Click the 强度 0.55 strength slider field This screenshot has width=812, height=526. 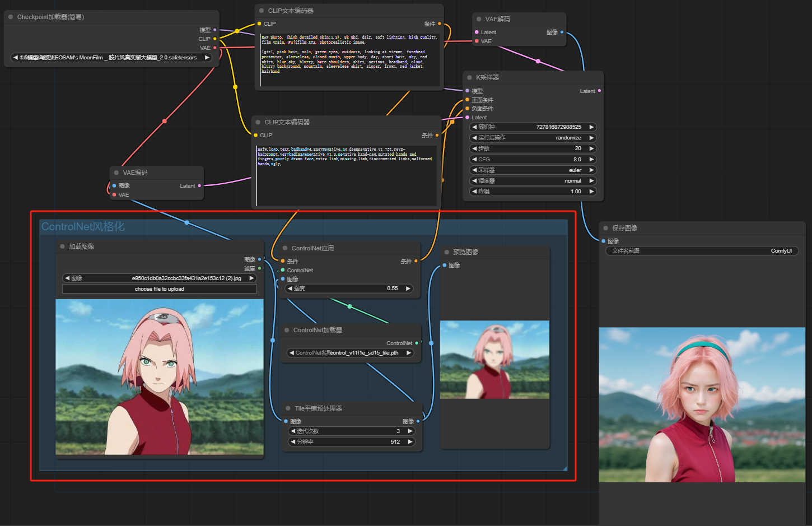349,288
